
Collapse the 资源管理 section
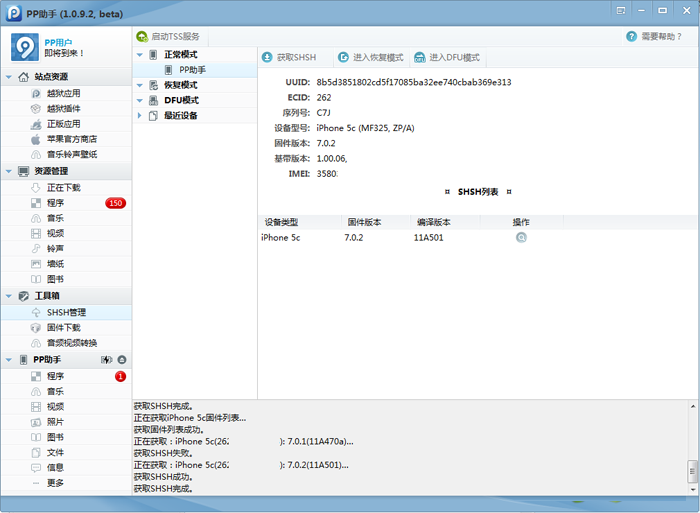click(x=8, y=171)
